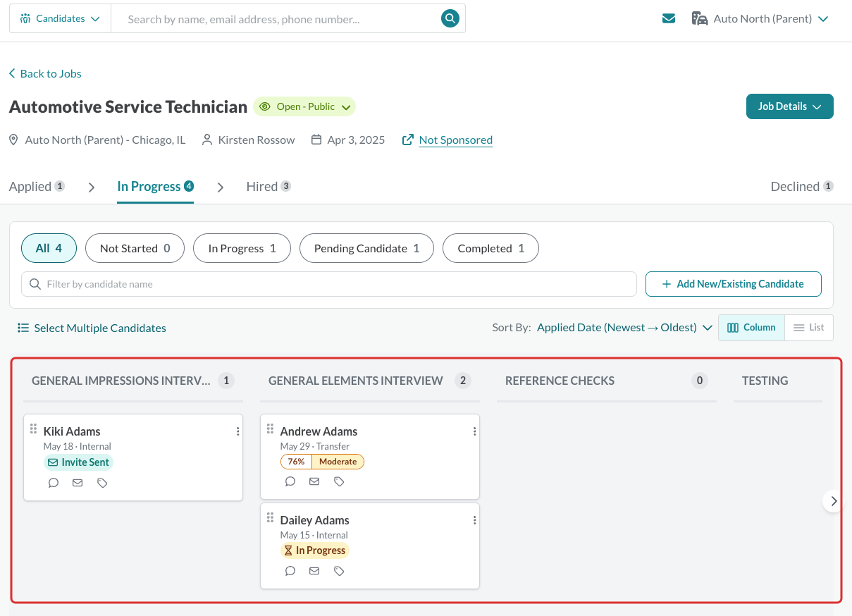Filter by Pending Candidate status

pyautogui.click(x=366, y=248)
